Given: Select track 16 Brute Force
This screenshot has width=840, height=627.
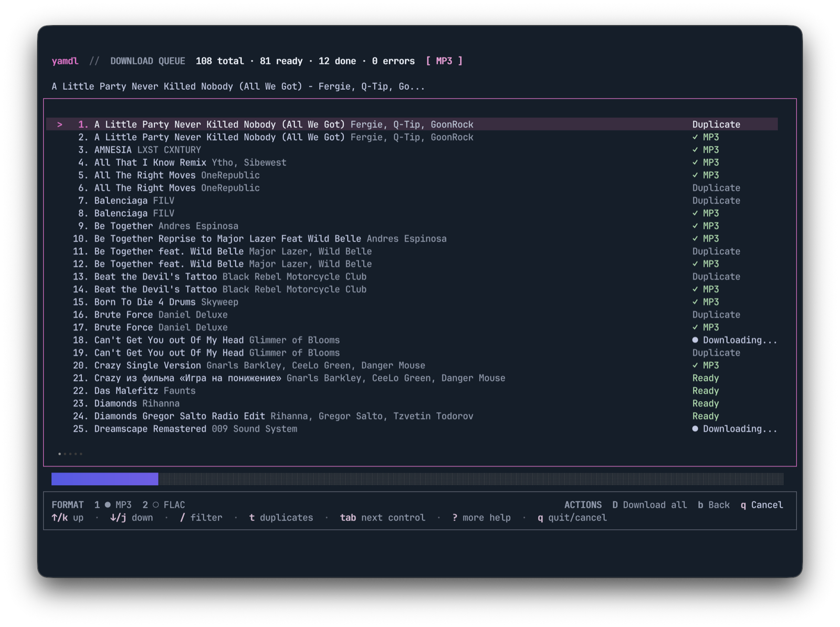Looking at the screenshot, I should pyautogui.click(x=412, y=315).
